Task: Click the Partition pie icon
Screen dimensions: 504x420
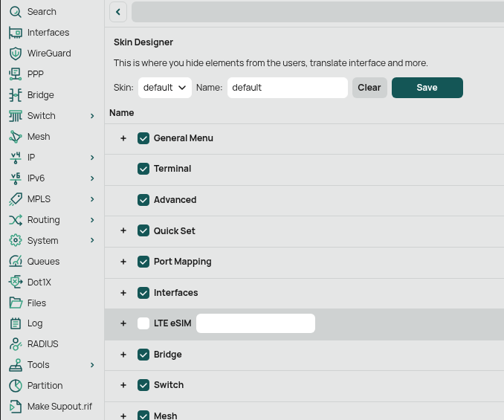Action: 15,386
